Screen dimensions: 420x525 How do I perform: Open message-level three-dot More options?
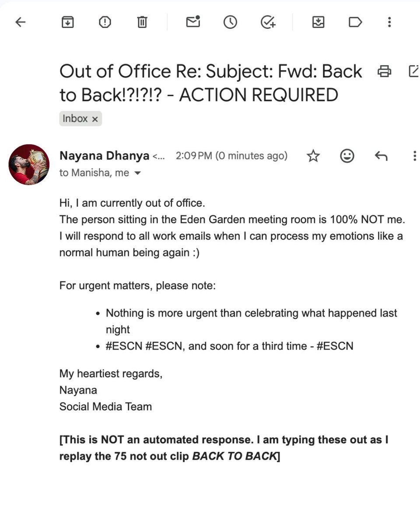click(x=414, y=156)
